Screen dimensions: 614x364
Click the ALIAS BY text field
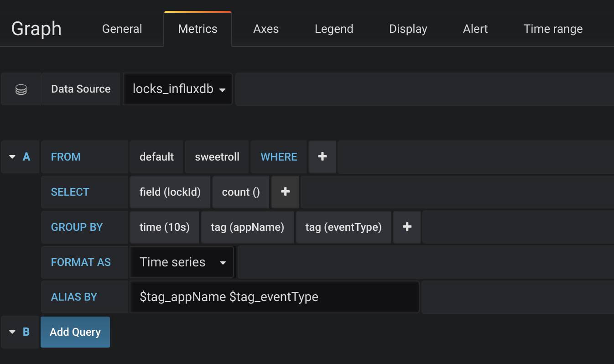[275, 297]
